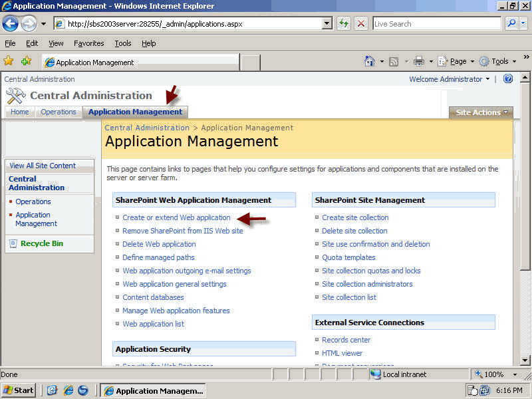
Task: Click Delete Web application link
Action: coord(159,244)
